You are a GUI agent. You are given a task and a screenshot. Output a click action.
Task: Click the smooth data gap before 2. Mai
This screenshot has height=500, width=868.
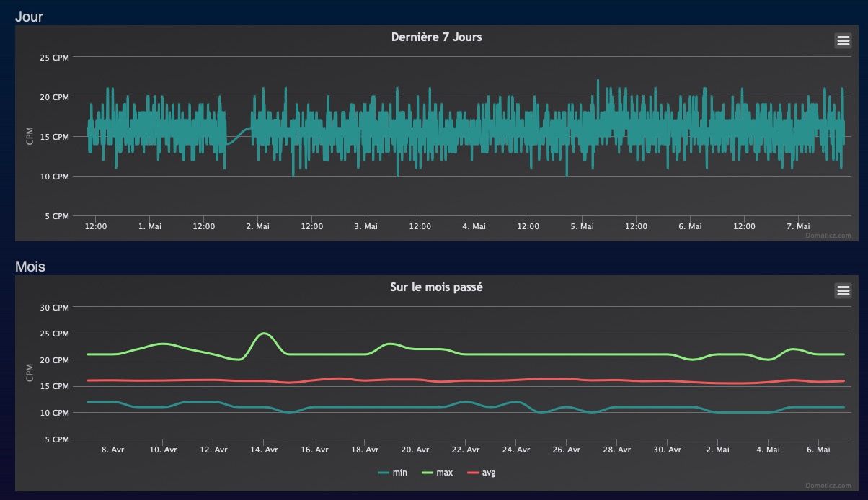(x=238, y=135)
